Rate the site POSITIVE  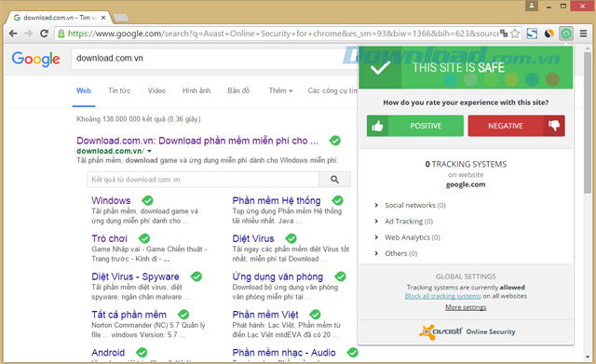click(x=415, y=126)
